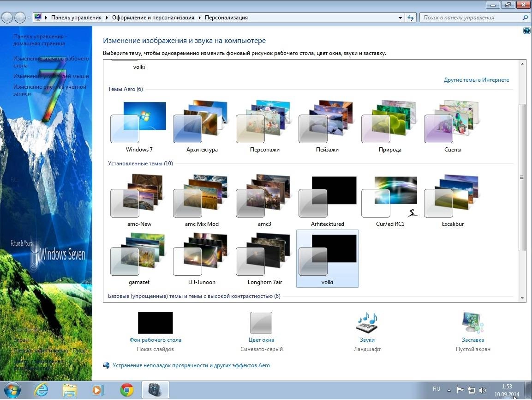
Task: Open the Windows Start button
Action: pyautogui.click(x=12, y=390)
